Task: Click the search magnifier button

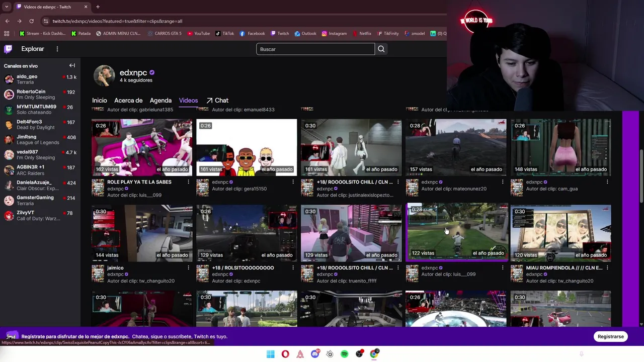Action: [x=381, y=49]
